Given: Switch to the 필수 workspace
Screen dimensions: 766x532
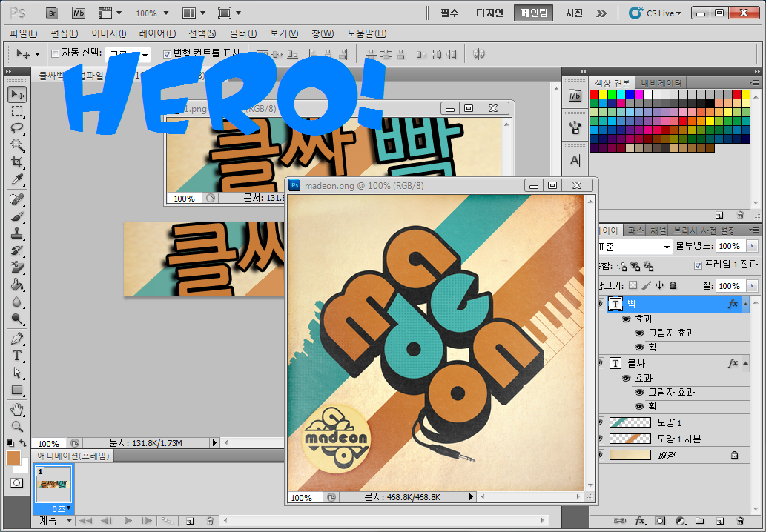Looking at the screenshot, I should pos(449,13).
